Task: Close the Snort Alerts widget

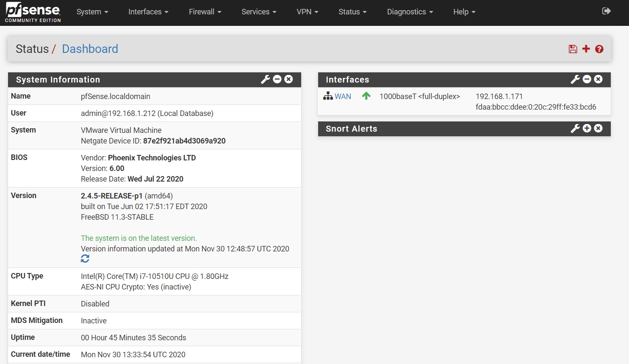Action: pos(598,128)
